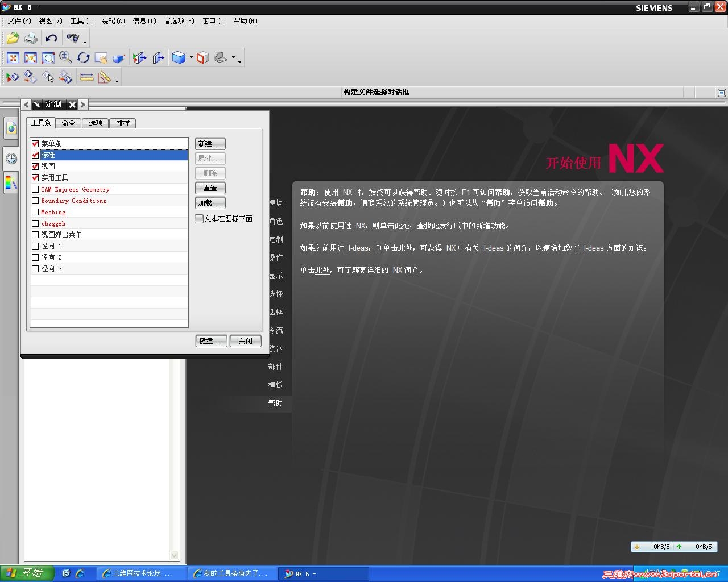Image resolution: width=728 pixels, height=582 pixels.
Task: Select 模板 in the welcome page list
Action: pos(275,385)
